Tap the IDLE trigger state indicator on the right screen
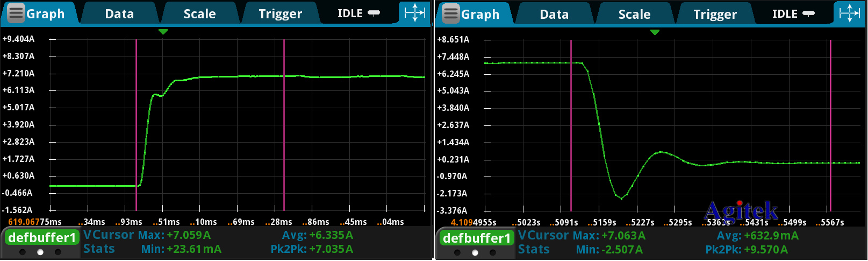The width and height of the screenshot is (868, 261). tap(793, 14)
